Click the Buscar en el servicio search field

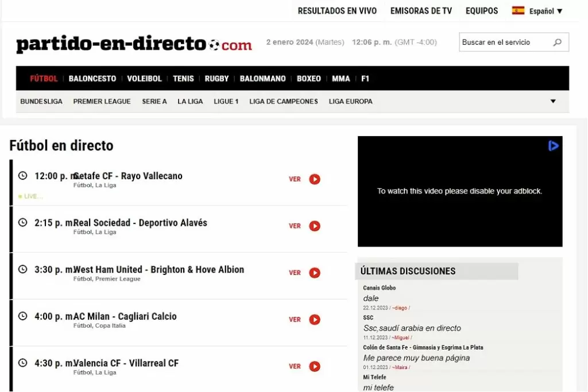point(514,42)
